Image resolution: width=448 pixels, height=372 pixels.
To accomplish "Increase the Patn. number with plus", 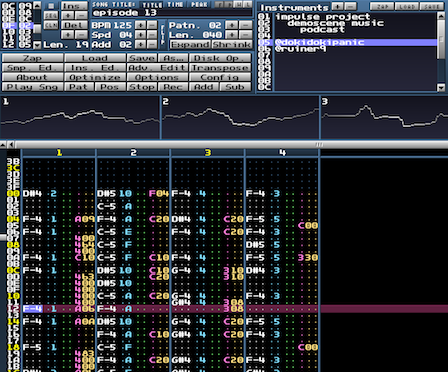I will 232,25.
